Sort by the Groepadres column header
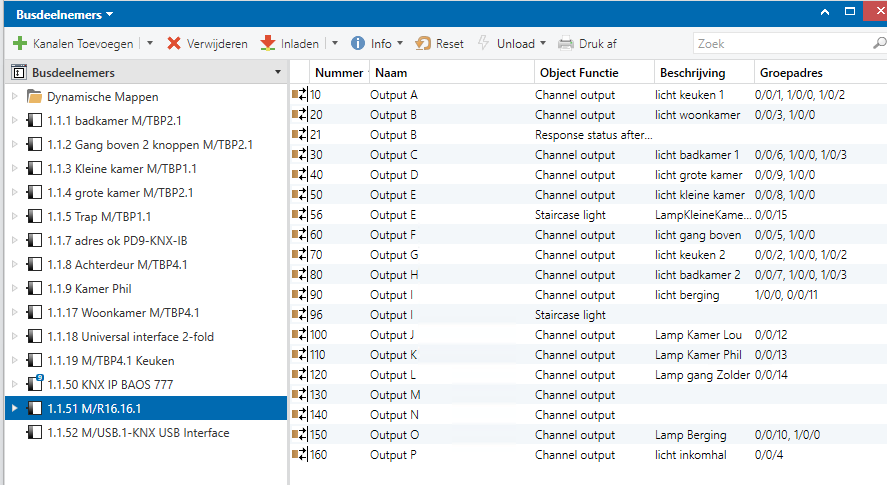887x485 pixels. coord(792,73)
